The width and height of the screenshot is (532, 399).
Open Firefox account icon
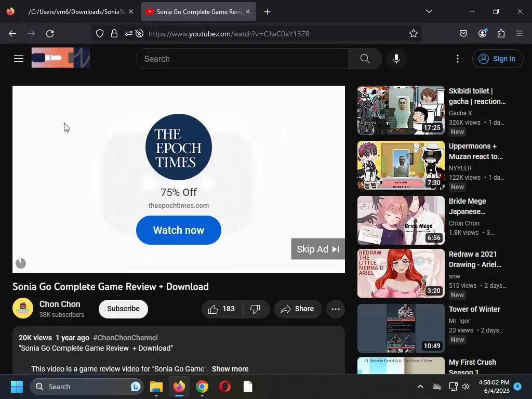(x=483, y=33)
